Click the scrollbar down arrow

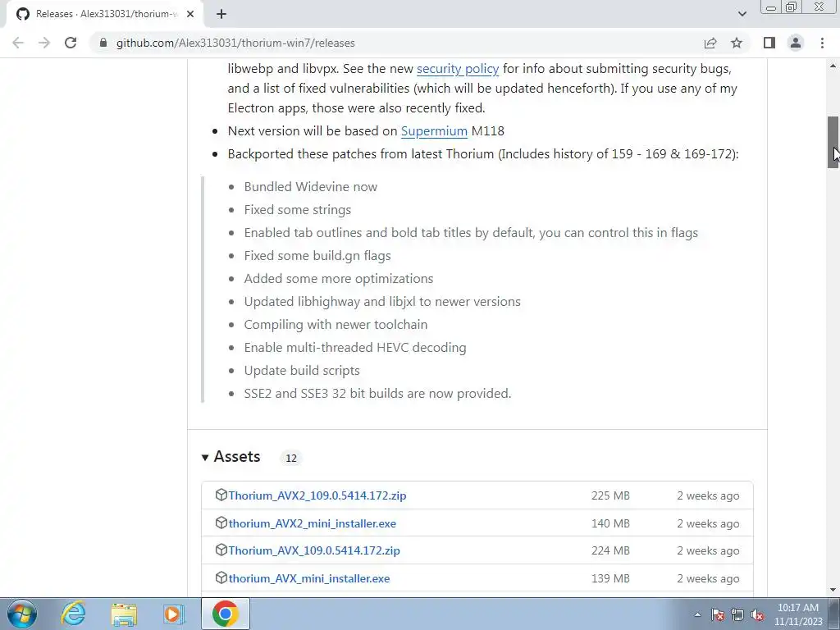coord(833,590)
